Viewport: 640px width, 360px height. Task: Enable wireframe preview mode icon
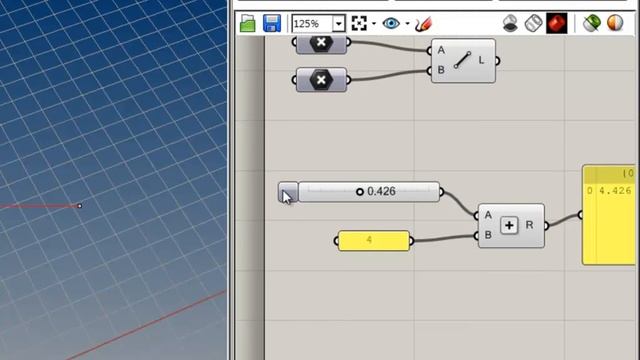tap(533, 23)
